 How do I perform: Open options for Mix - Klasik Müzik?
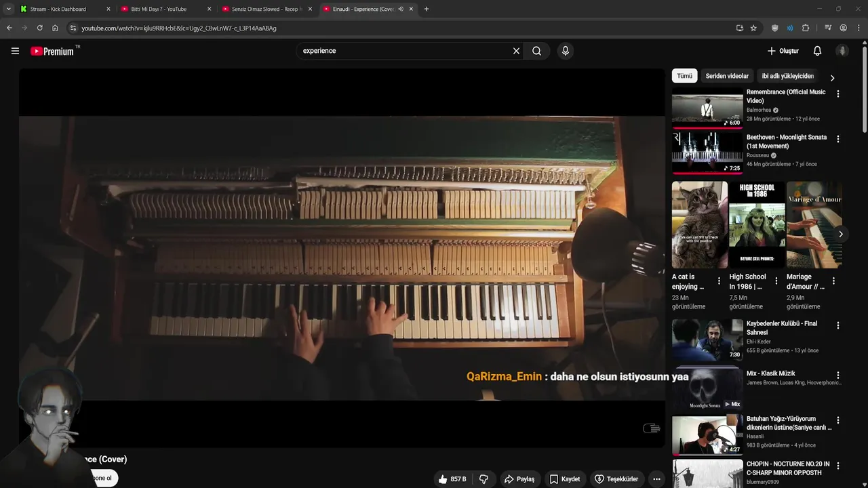(x=838, y=375)
